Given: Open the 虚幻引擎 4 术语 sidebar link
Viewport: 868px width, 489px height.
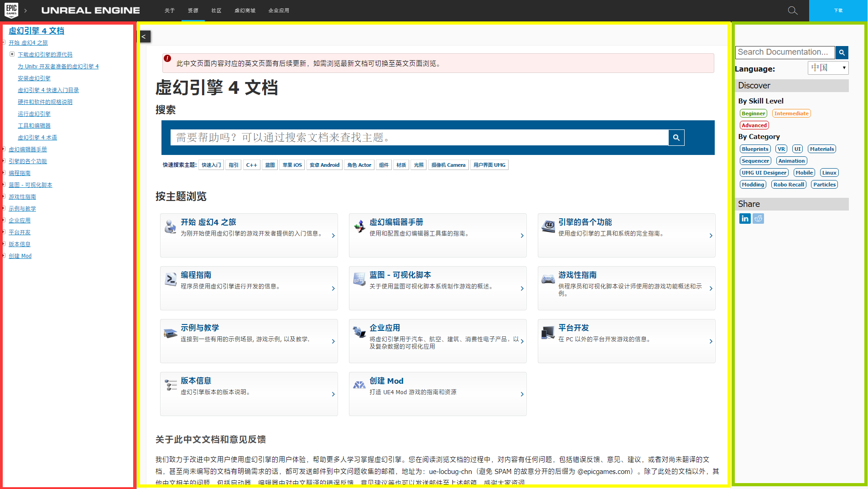Looking at the screenshot, I should [37, 138].
